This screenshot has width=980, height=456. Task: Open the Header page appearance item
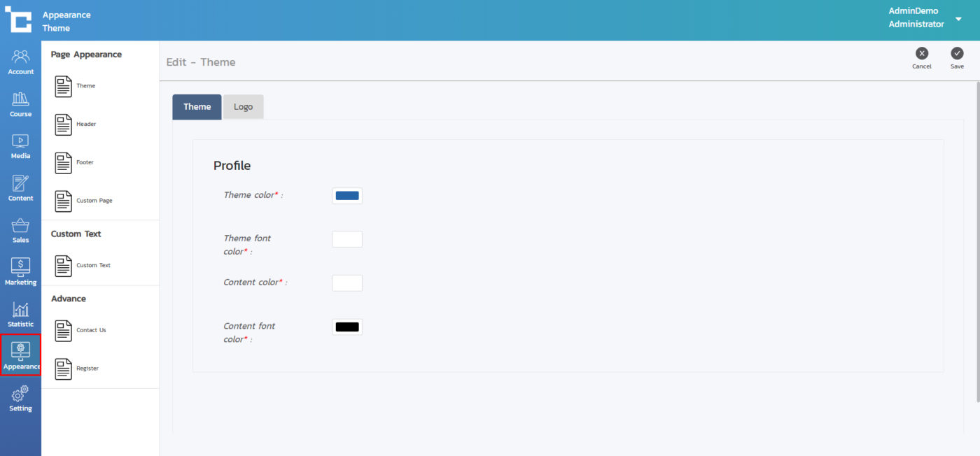[76, 124]
